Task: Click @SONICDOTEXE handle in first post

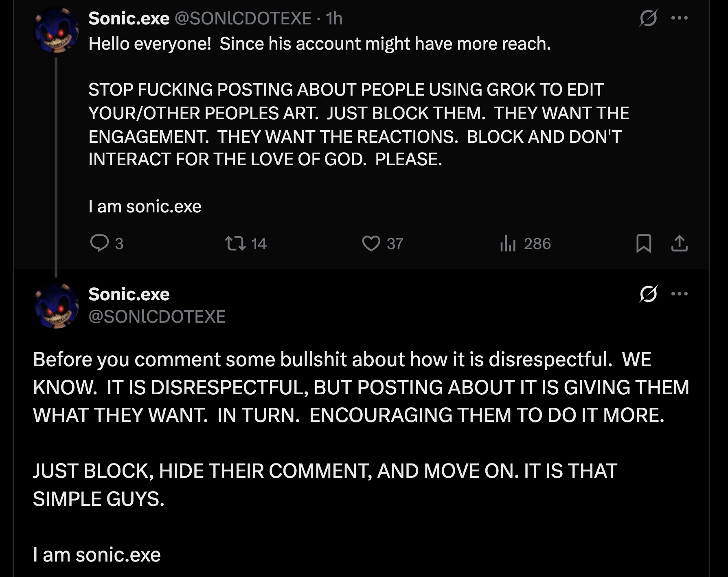Action: click(x=243, y=18)
